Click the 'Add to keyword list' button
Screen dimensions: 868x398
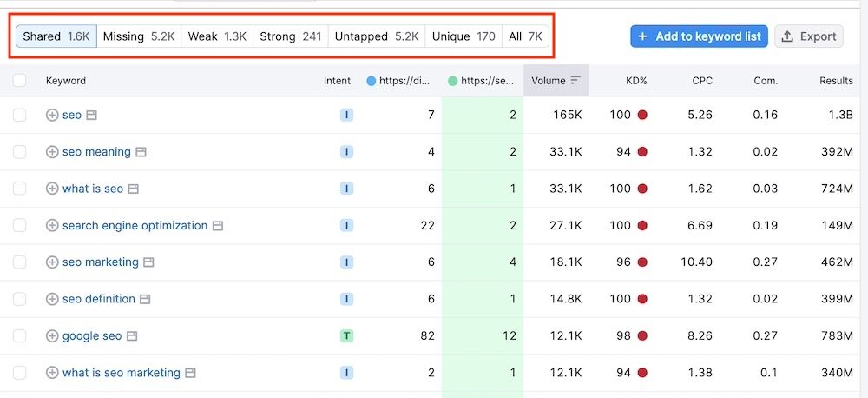[699, 36]
